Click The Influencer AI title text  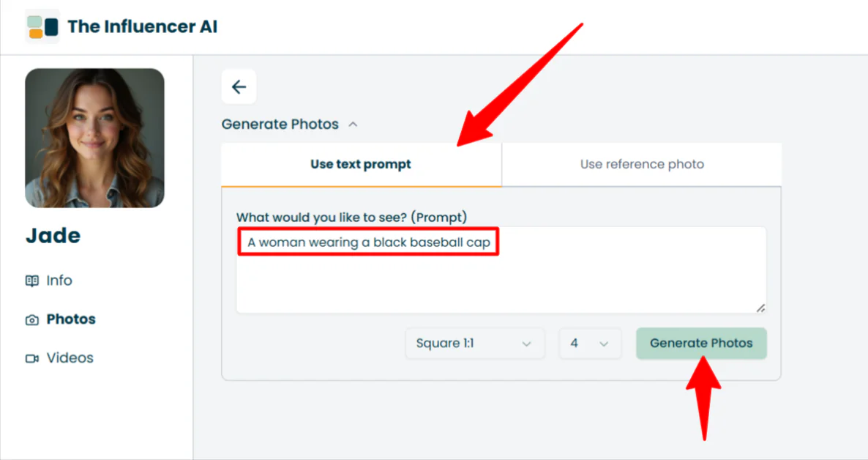[142, 27]
